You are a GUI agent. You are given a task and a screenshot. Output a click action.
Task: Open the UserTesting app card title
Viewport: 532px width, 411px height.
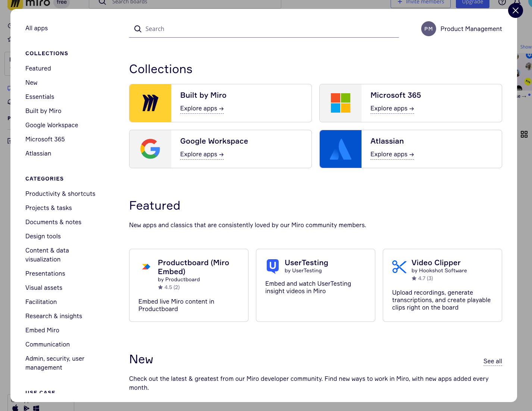coord(306,263)
